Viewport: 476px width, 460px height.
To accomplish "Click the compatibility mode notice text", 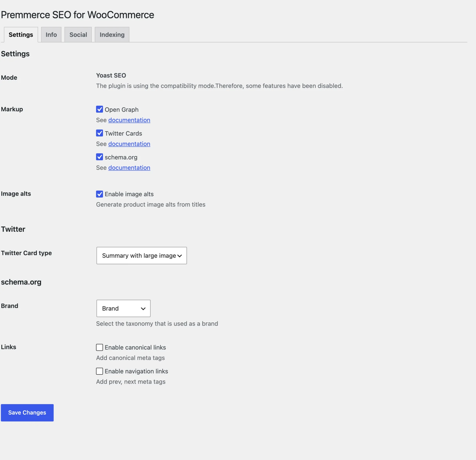I will 219,86.
